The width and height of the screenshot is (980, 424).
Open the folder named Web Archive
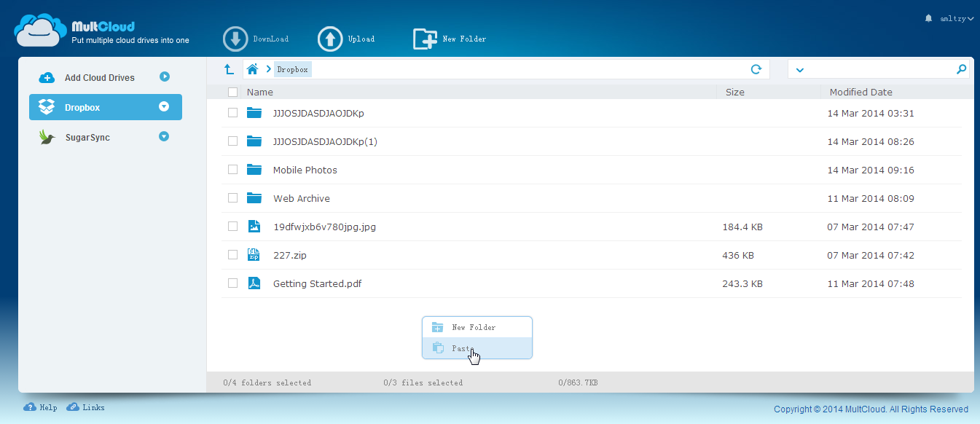pyautogui.click(x=302, y=198)
